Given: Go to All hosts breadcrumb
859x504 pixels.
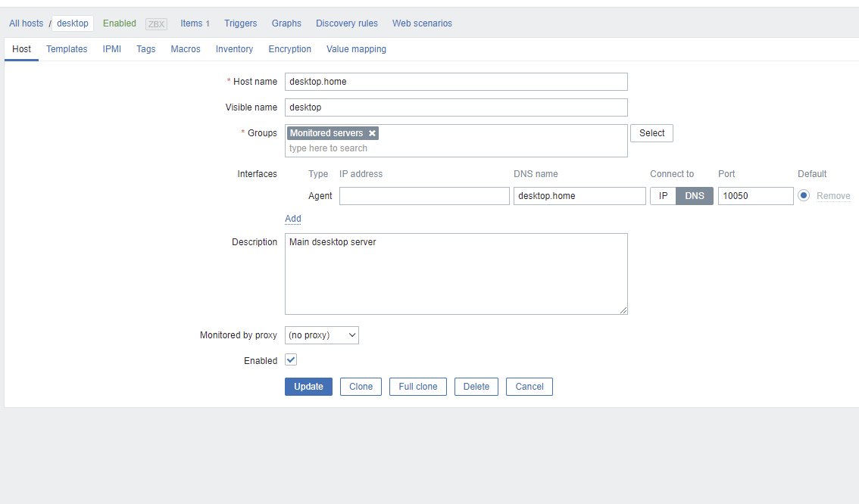Looking at the screenshot, I should click(26, 23).
